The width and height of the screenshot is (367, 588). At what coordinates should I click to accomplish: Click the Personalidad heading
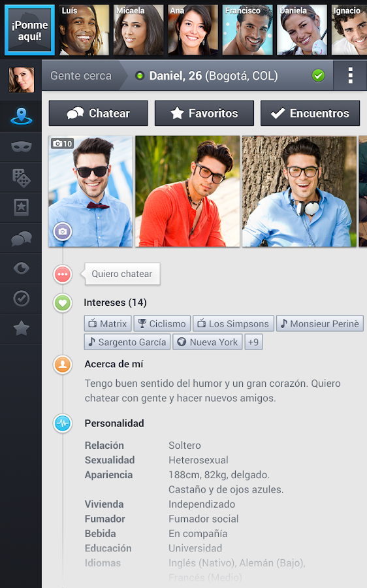(x=114, y=423)
